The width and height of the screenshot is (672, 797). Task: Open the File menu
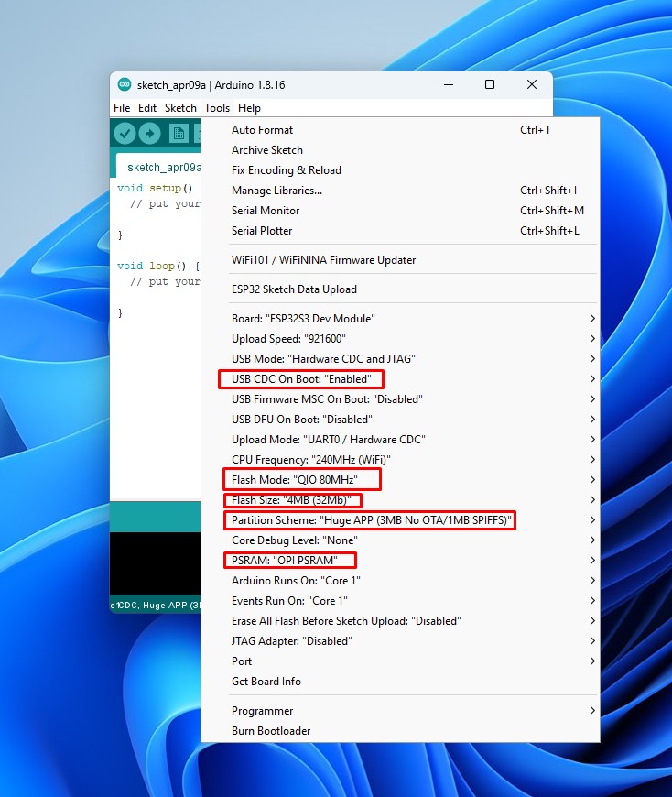tap(122, 108)
